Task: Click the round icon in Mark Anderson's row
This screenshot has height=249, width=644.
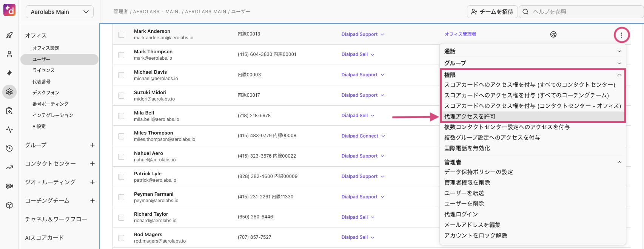Action: coord(553,34)
